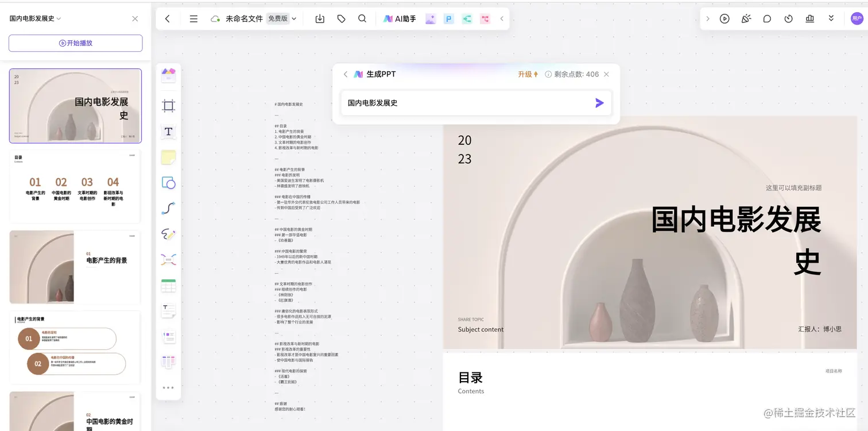
Task: Open the tag label icon
Action: [341, 18]
